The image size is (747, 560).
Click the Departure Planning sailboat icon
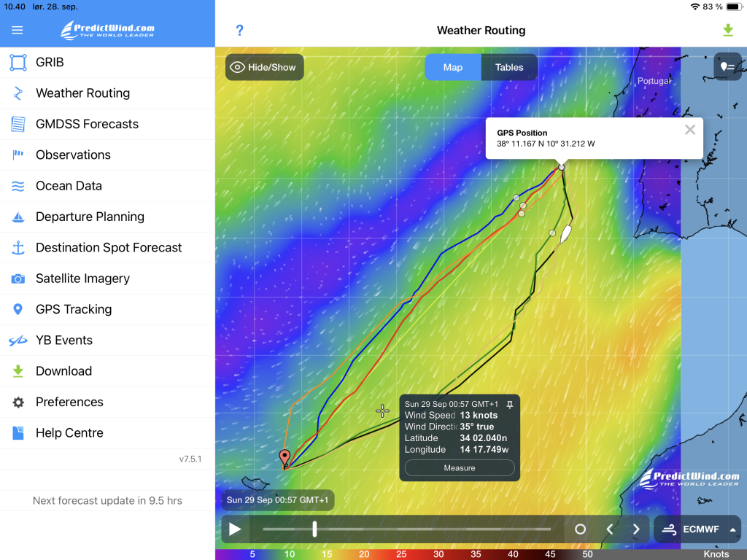18,217
